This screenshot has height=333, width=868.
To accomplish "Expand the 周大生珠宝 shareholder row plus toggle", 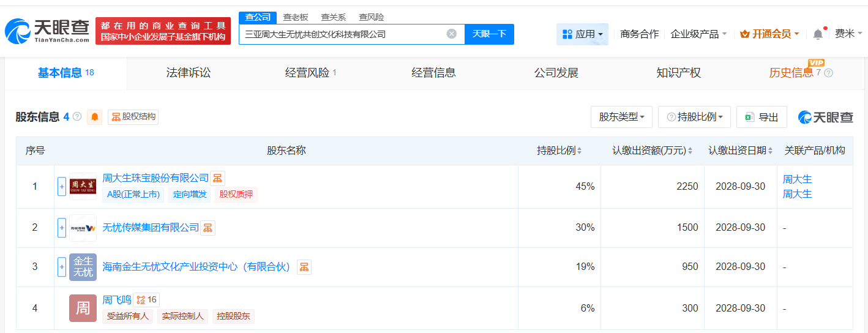I will click(x=62, y=187).
